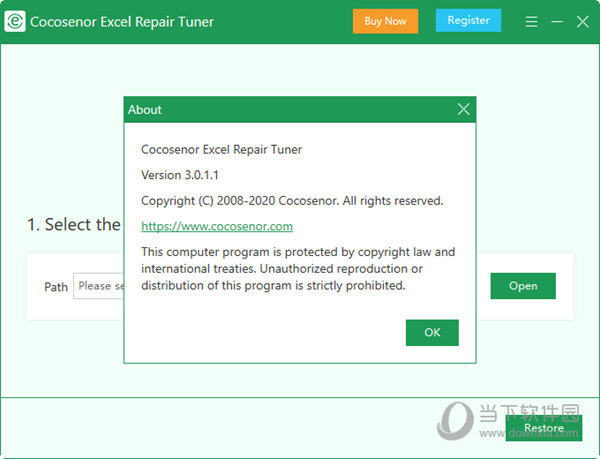Click the Path input field
Image resolution: width=600 pixels, height=459 pixels.
pos(99,286)
